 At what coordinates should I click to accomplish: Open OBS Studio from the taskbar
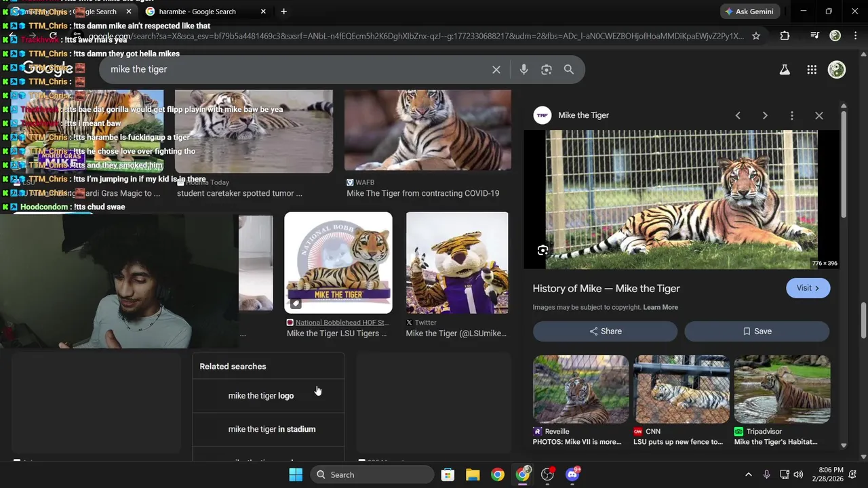[x=548, y=474]
